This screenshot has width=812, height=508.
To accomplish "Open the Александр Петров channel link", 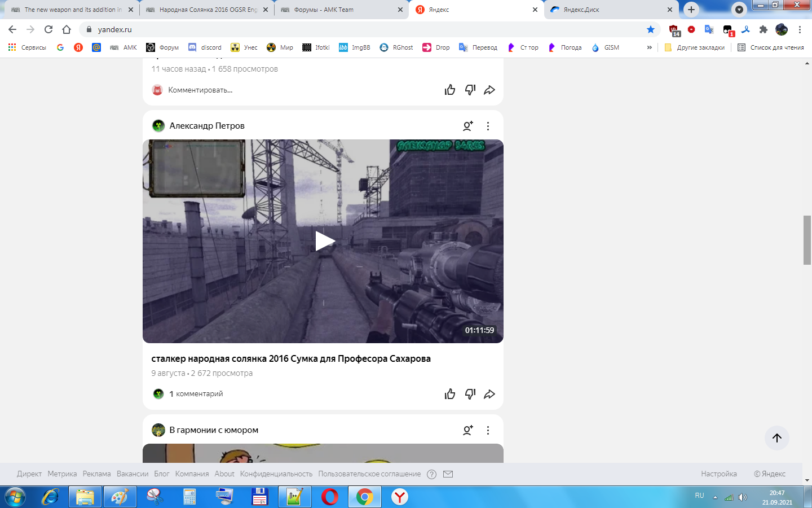I will 207,126.
